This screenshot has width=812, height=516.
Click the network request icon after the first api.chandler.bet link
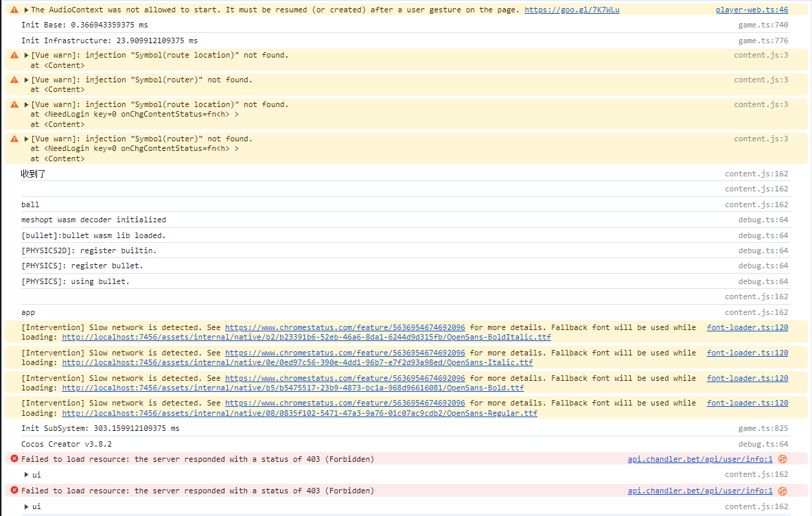(782, 460)
